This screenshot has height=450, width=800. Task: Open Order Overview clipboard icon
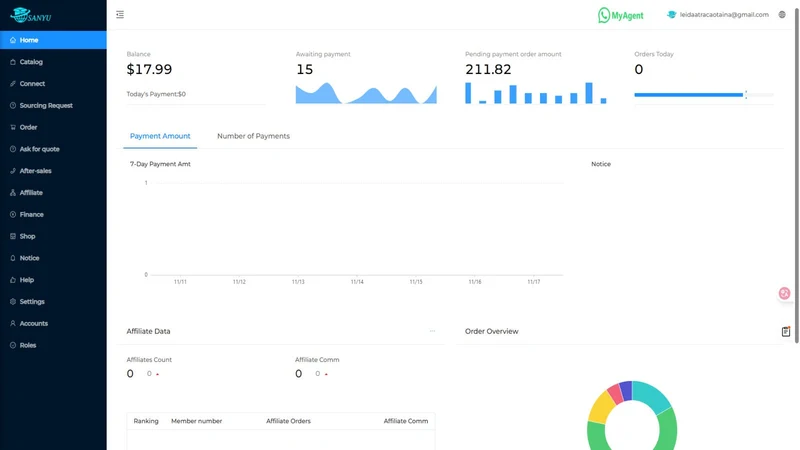pos(786,332)
